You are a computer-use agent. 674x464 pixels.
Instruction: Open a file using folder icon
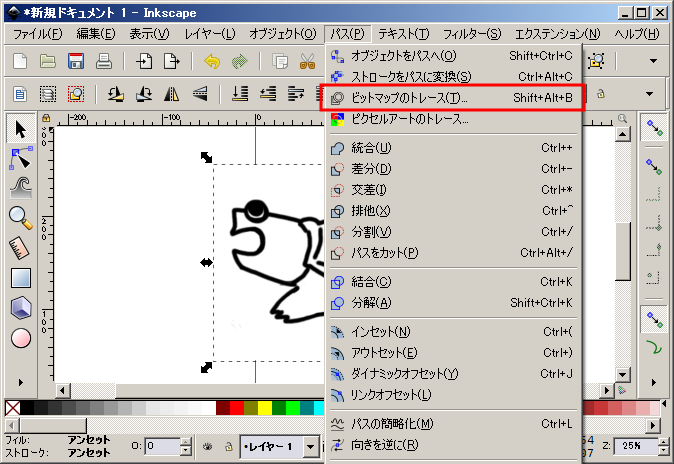coord(48,61)
